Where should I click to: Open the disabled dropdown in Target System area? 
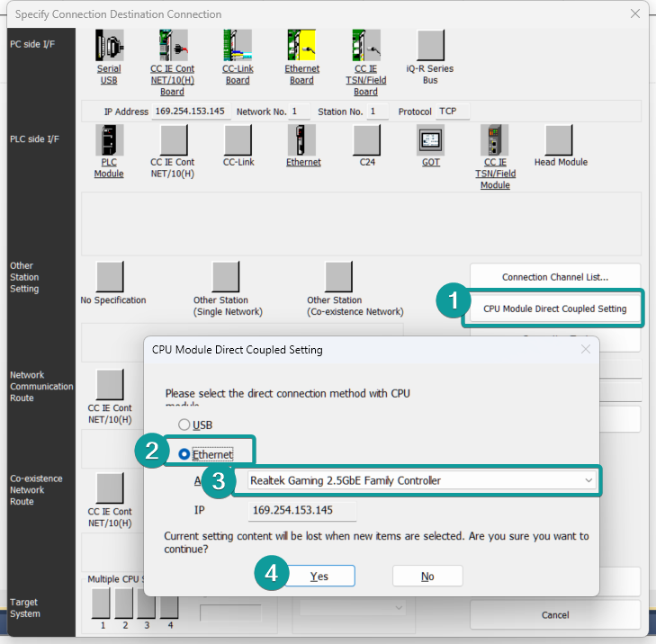[353, 607]
